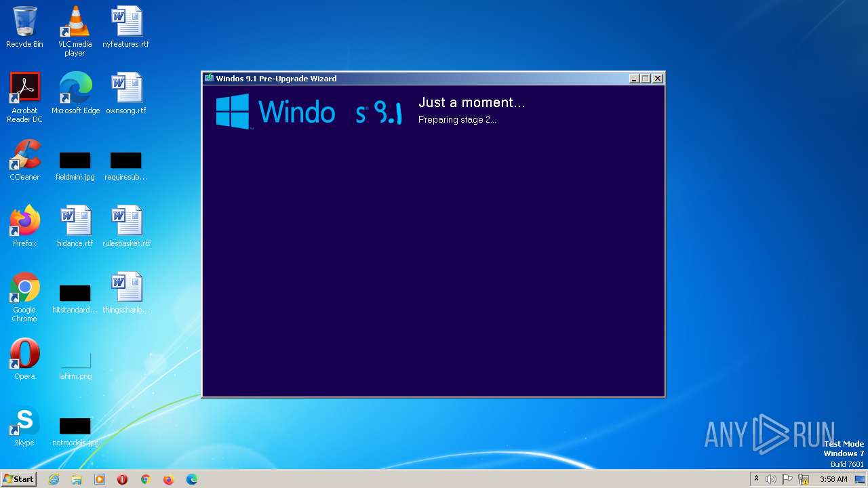Open the Skype desktop shortcut
This screenshot has height=488, width=868.
click(24, 426)
